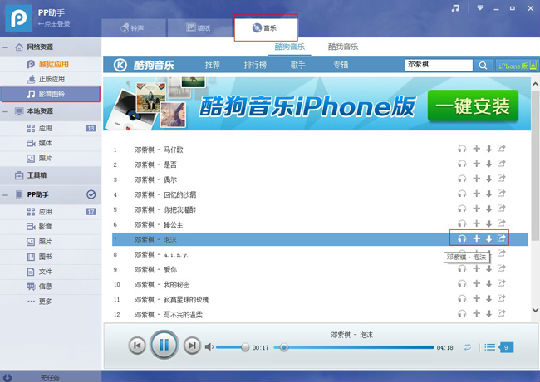
Task: Click the check-circle icon beside PP助手 device
Action: pyautogui.click(x=91, y=195)
